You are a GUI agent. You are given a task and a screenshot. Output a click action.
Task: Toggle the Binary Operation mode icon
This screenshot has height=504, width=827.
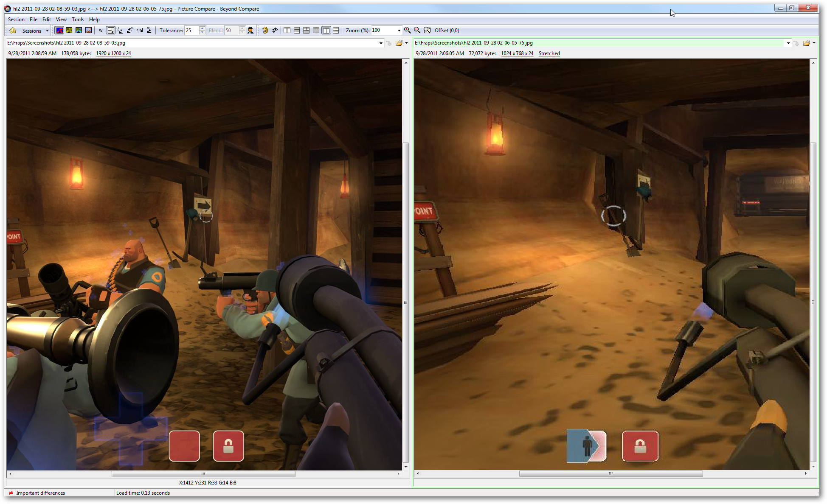[79, 31]
